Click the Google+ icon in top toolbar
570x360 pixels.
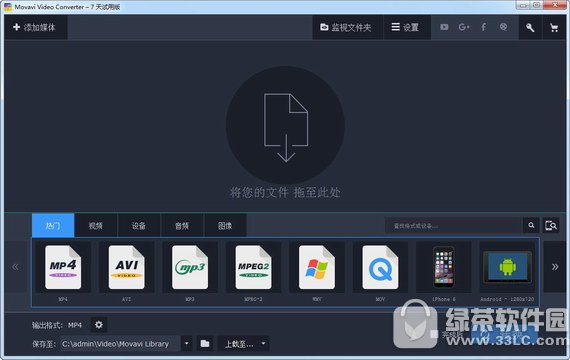tap(464, 27)
